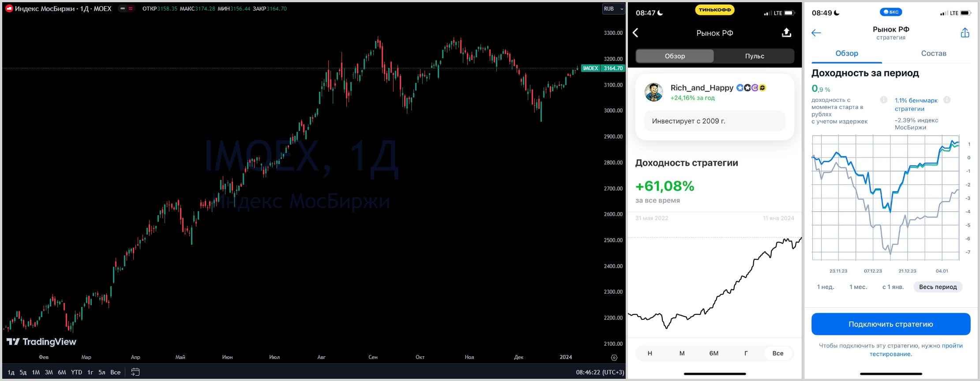Click the green IMOEX price scale label
Screen dimensions: 980x381
[x=590, y=68]
